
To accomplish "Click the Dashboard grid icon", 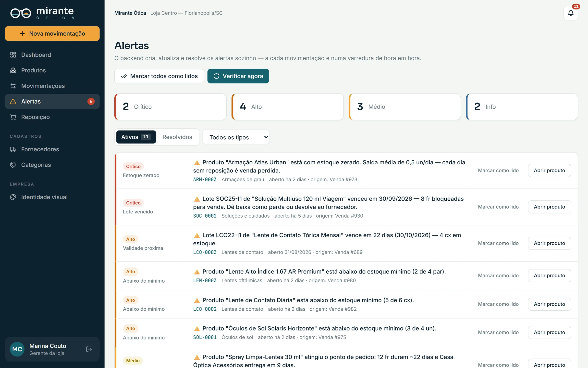I will tap(13, 55).
